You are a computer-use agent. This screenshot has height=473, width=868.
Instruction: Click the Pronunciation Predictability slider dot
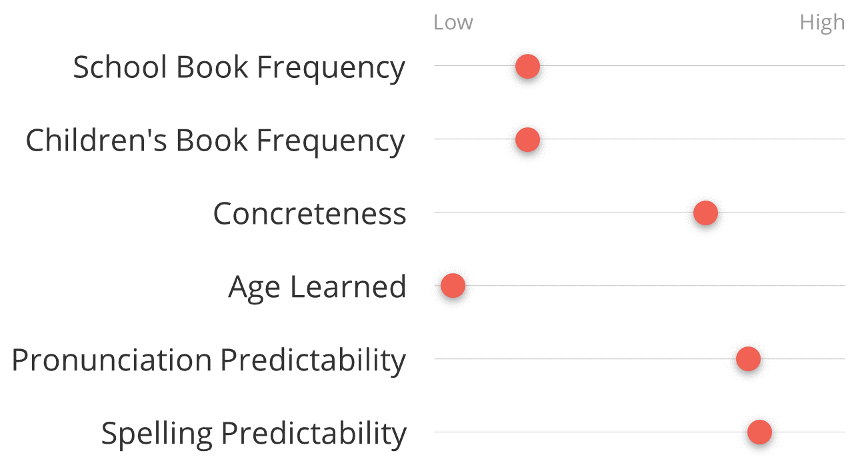point(748,360)
